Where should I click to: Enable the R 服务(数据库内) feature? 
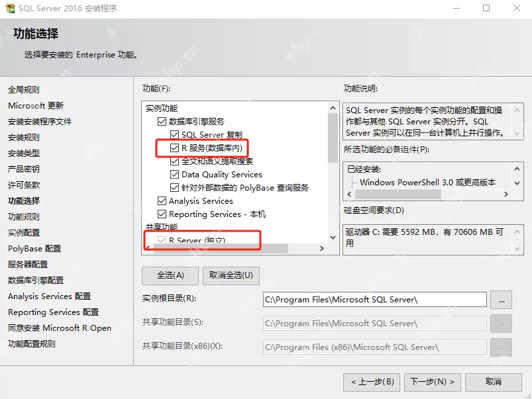tap(174, 148)
